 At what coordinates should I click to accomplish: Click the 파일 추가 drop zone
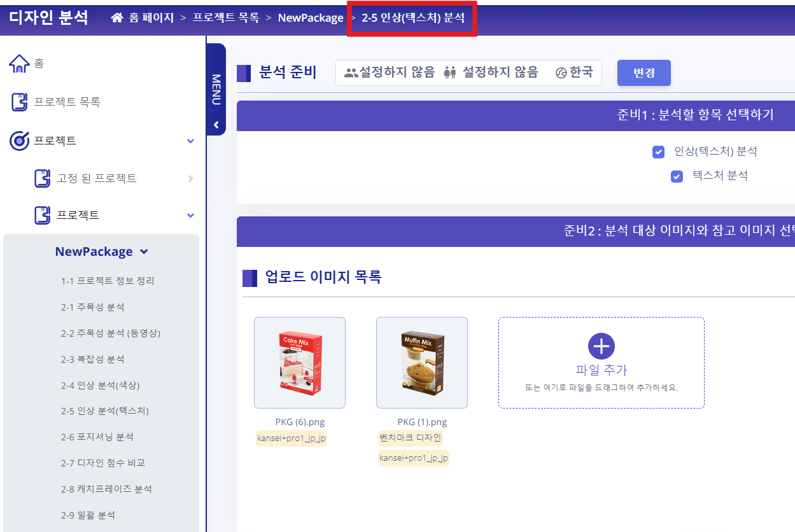coord(602,363)
